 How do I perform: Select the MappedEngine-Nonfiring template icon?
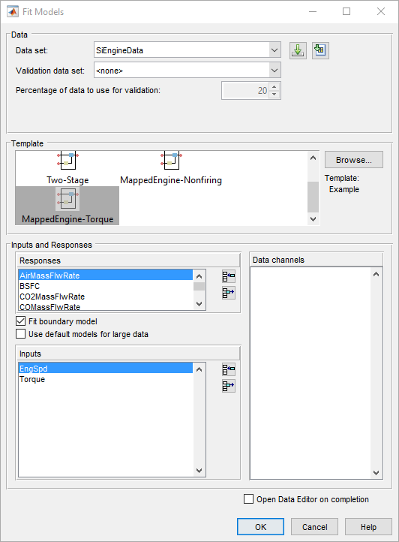point(171,160)
